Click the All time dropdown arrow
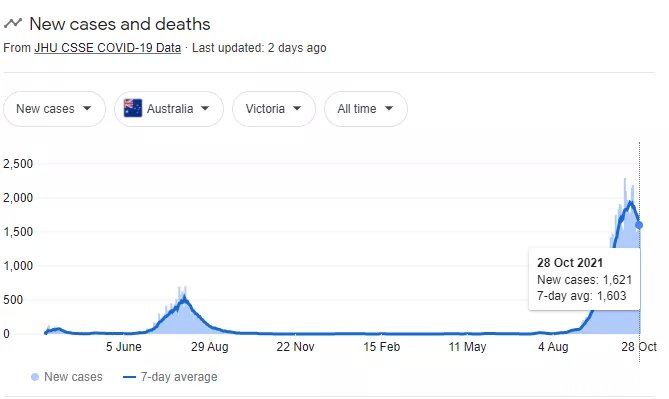The height and width of the screenshot is (399, 669). pyautogui.click(x=389, y=108)
